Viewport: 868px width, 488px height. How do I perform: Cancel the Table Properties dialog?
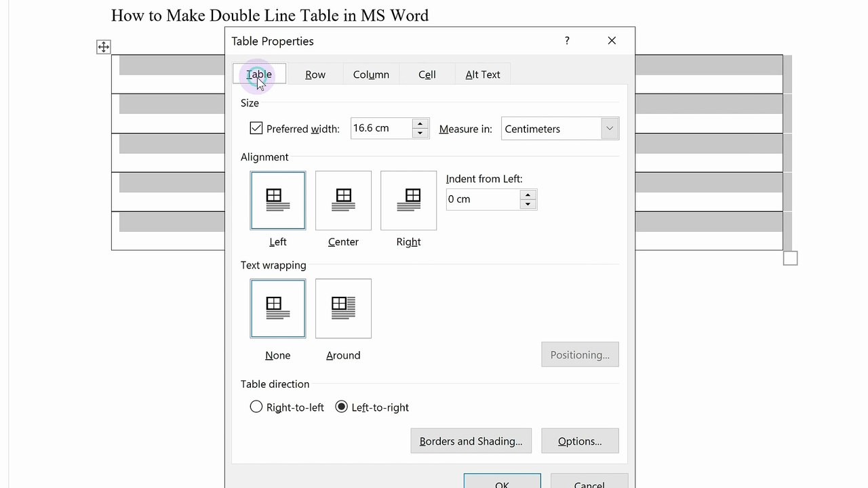tap(589, 481)
